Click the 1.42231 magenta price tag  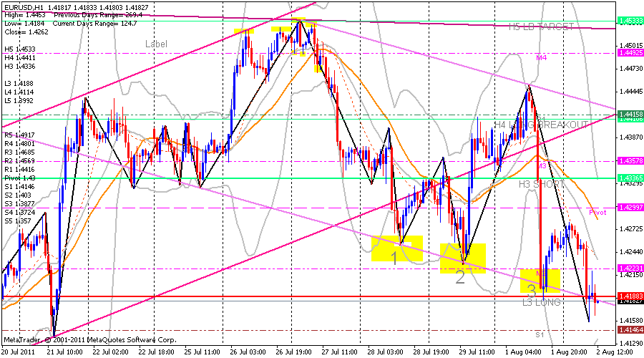pyautogui.click(x=628, y=268)
